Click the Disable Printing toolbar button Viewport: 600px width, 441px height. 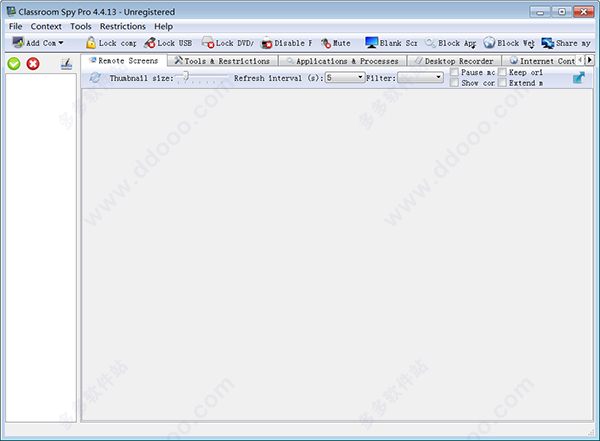tap(287, 43)
